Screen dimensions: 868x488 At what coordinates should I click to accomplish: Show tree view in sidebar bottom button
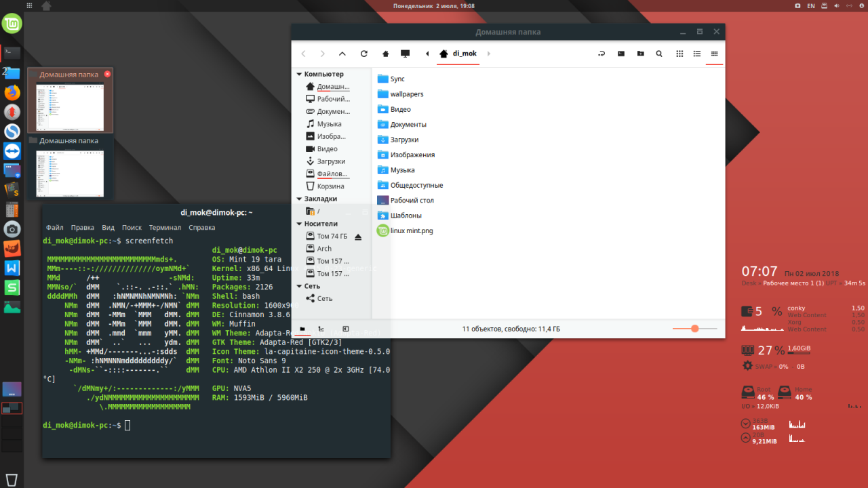click(x=321, y=329)
